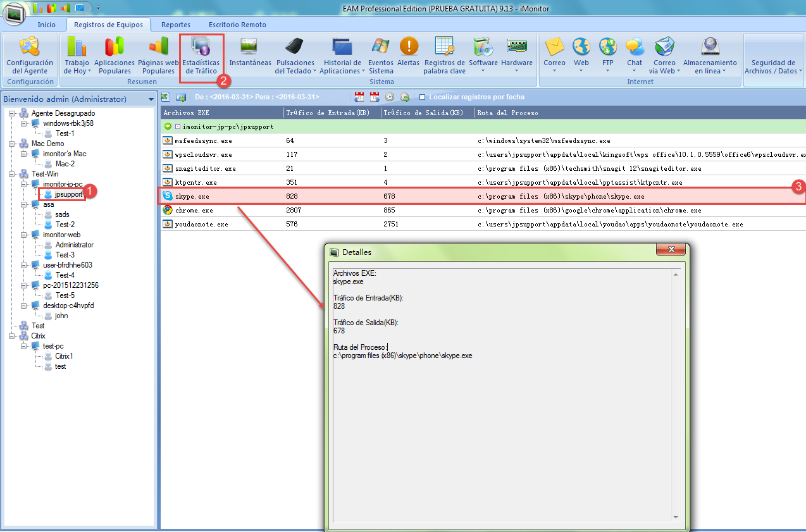
Task: Collapse the Test-Win tree node
Action: tap(11, 174)
